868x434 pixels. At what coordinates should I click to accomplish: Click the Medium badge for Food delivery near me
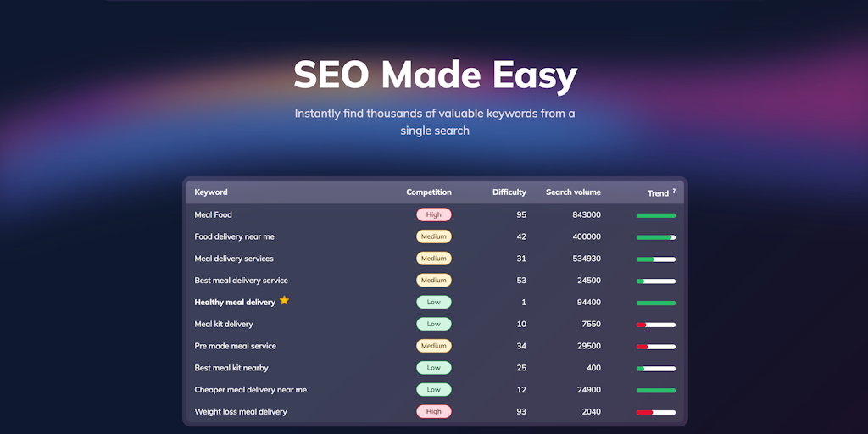pos(434,236)
